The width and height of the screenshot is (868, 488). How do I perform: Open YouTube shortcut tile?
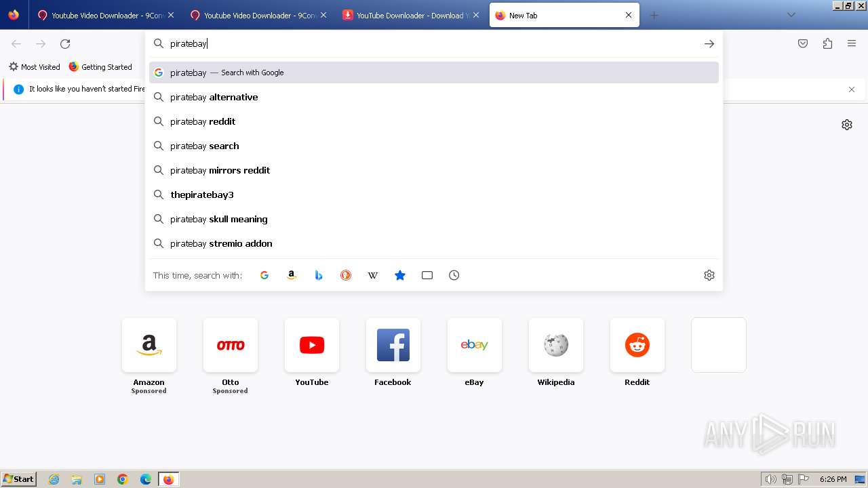pyautogui.click(x=312, y=345)
